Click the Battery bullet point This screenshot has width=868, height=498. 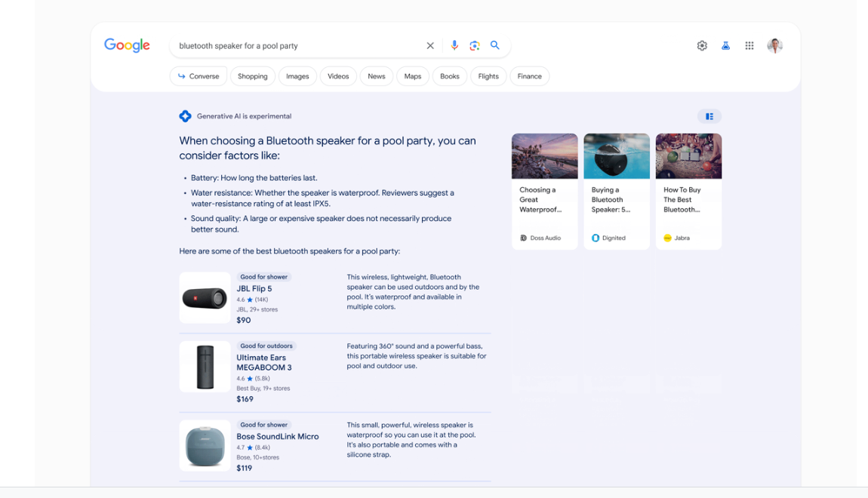254,178
